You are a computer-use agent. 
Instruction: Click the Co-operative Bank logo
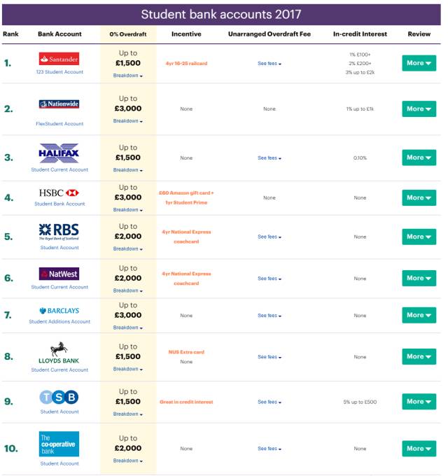click(59, 444)
